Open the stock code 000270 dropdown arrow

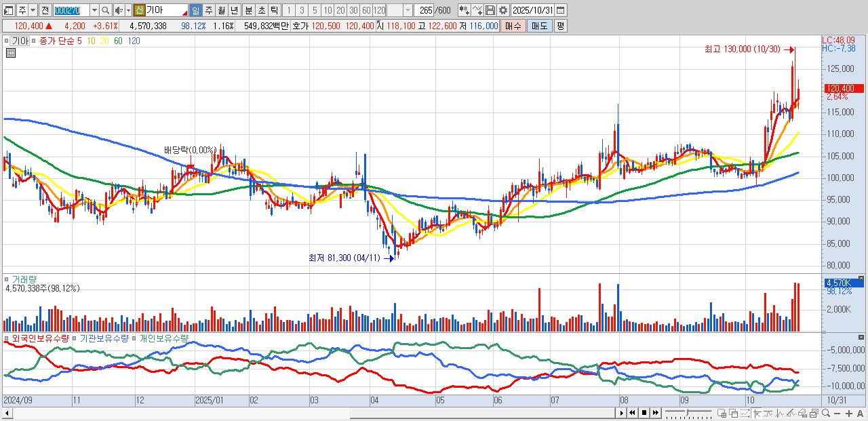coord(94,10)
